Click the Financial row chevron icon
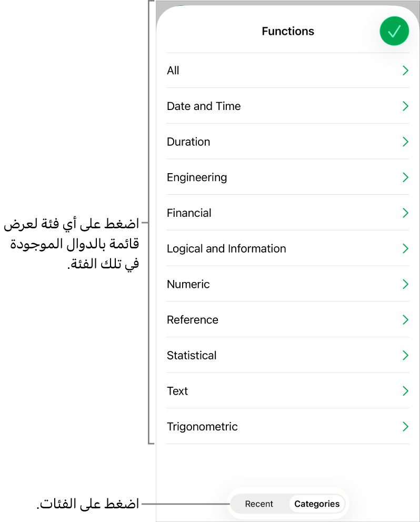The width and height of the screenshot is (420, 522). [x=405, y=213]
